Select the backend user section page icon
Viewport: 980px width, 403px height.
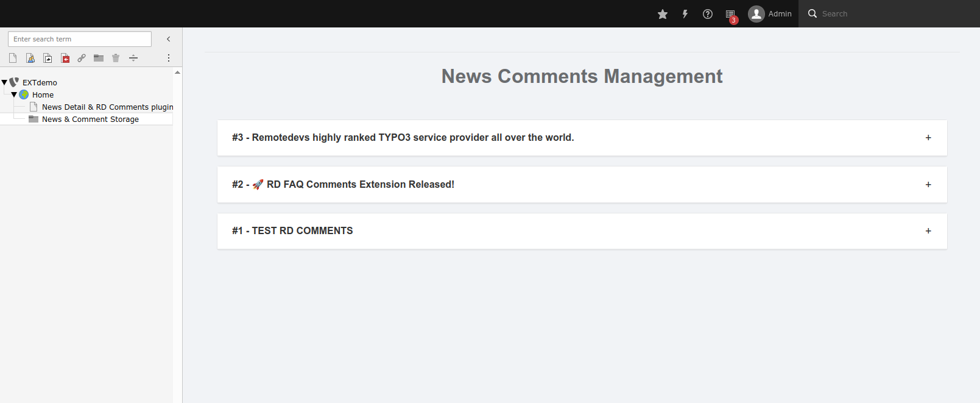[x=30, y=58]
